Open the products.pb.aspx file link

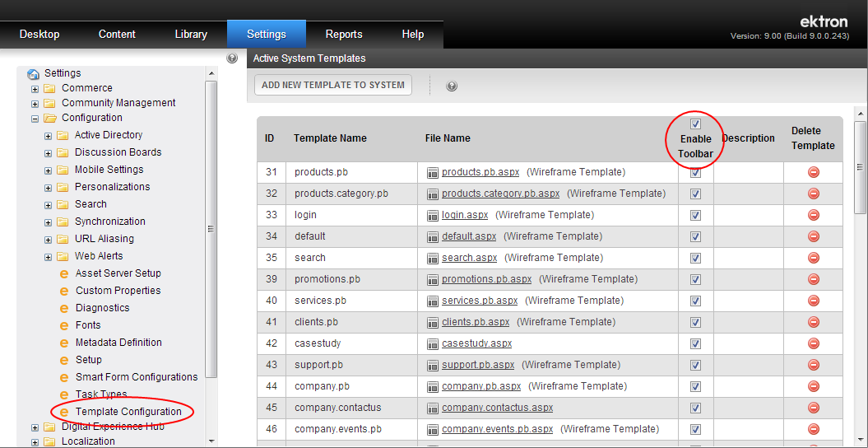click(x=480, y=172)
